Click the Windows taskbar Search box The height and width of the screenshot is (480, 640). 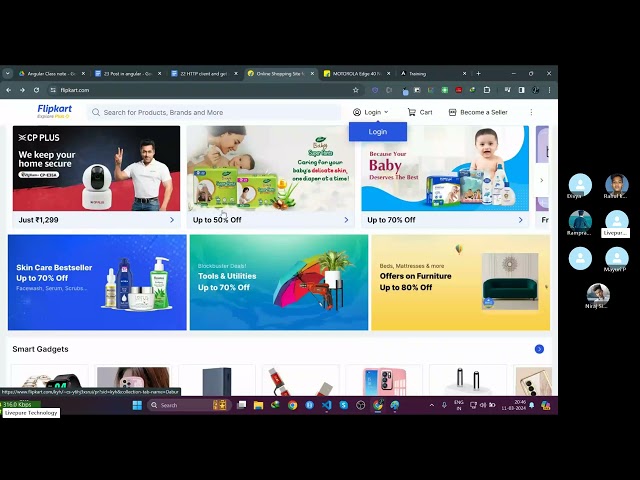click(x=189, y=405)
